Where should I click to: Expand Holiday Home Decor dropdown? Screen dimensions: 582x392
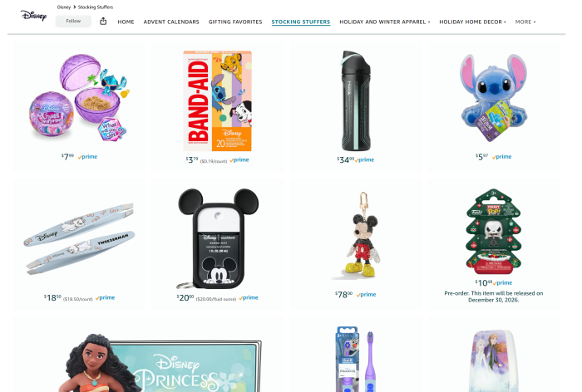pyautogui.click(x=473, y=22)
